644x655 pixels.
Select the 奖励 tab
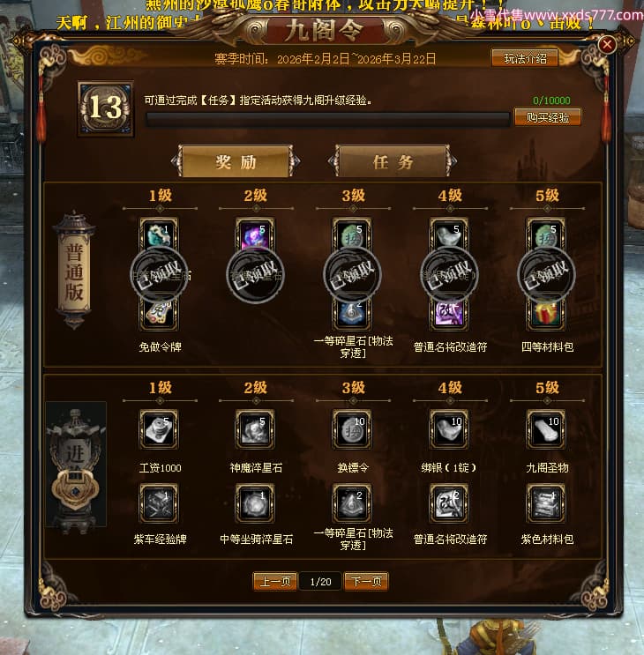pyautogui.click(x=236, y=161)
